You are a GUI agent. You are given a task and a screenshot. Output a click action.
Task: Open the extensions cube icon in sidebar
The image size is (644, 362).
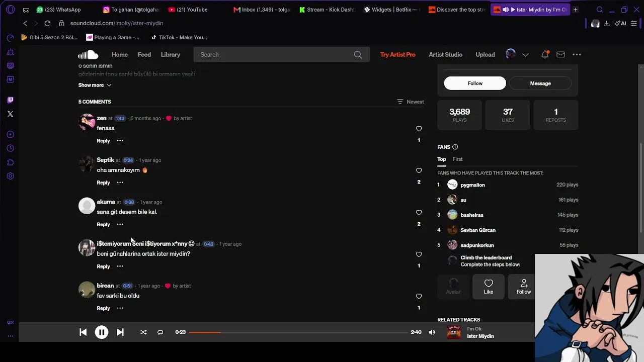point(10,162)
